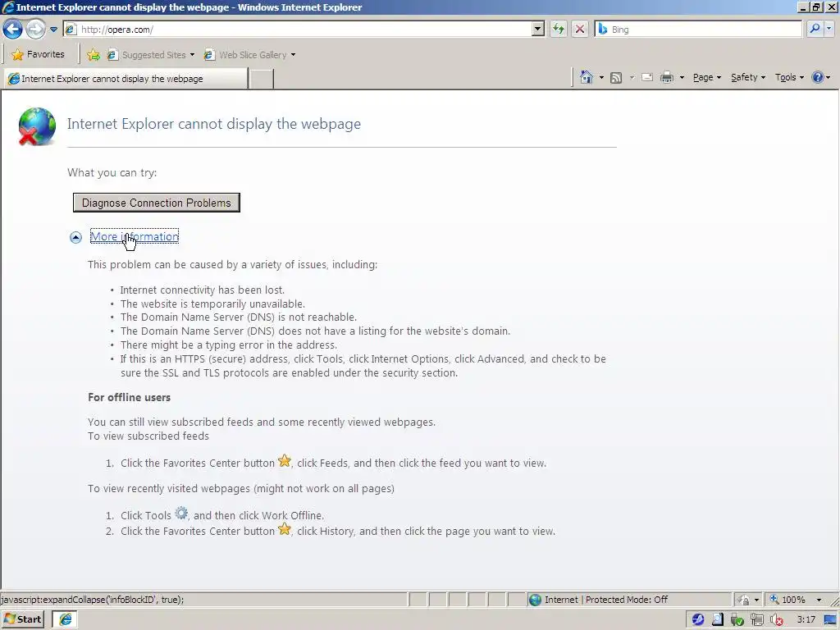Click the Print icon
The width and height of the screenshot is (840, 630).
(x=666, y=78)
